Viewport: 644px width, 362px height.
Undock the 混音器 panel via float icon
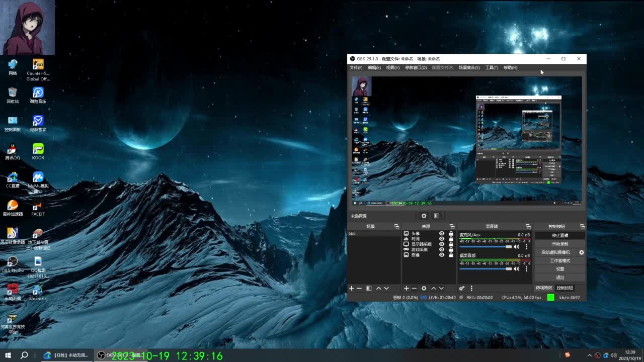click(528, 227)
